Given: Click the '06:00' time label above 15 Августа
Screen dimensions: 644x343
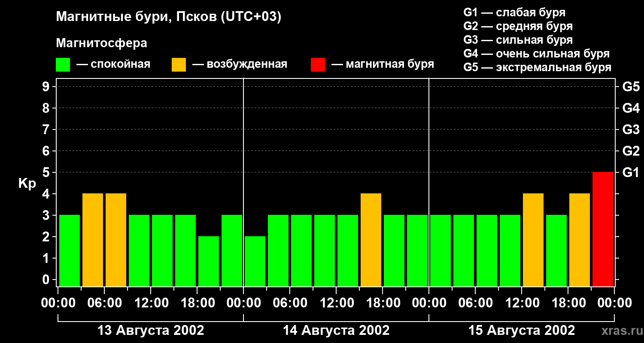Looking at the screenshot, I should (x=475, y=303).
